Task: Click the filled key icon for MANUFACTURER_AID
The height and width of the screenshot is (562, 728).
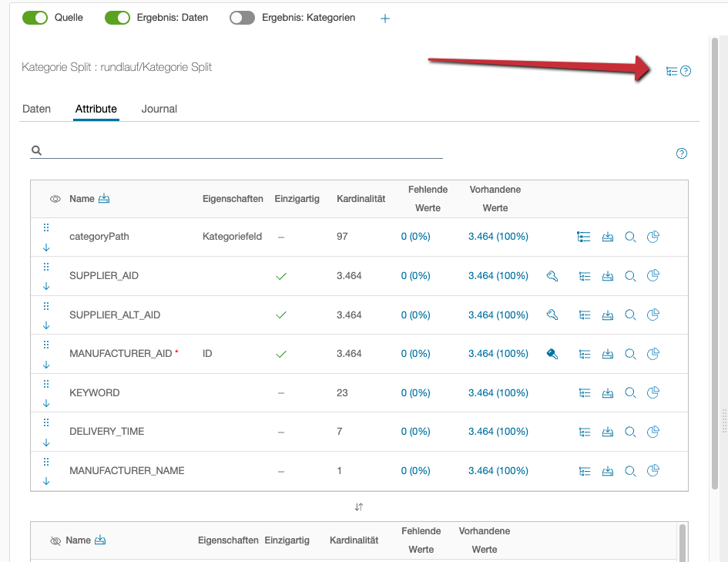Action: 552,354
